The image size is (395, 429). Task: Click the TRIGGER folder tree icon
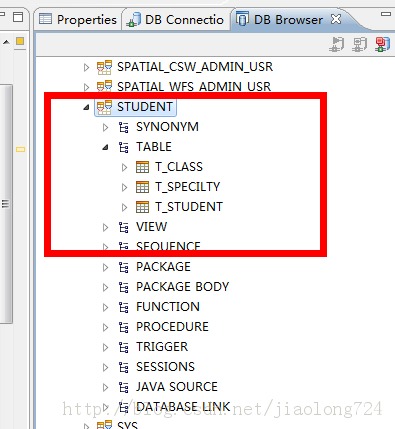[124, 347]
